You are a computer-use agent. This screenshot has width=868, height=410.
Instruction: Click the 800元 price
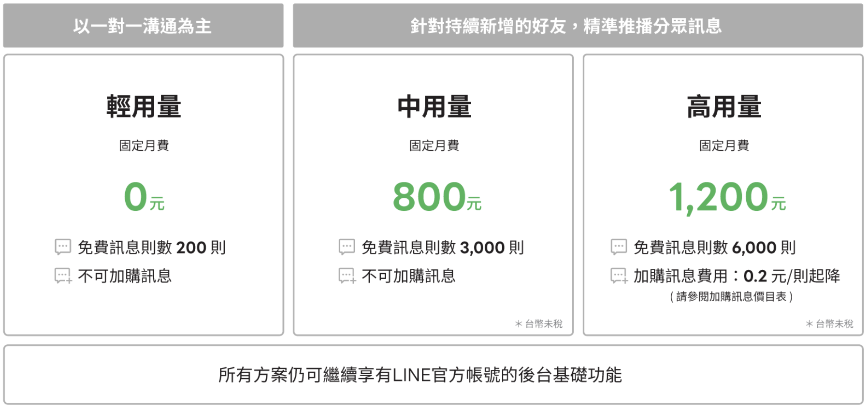(436, 197)
